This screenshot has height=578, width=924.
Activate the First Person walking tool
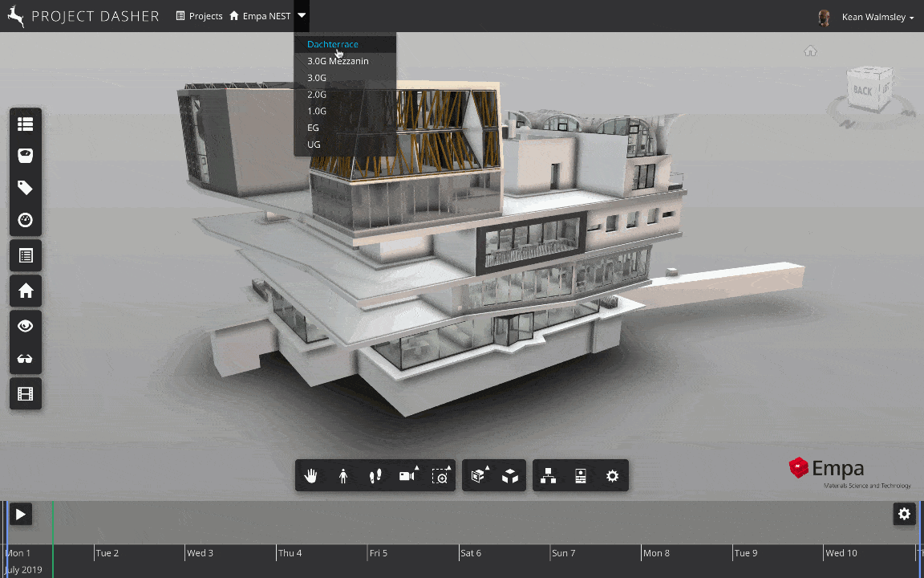point(343,475)
